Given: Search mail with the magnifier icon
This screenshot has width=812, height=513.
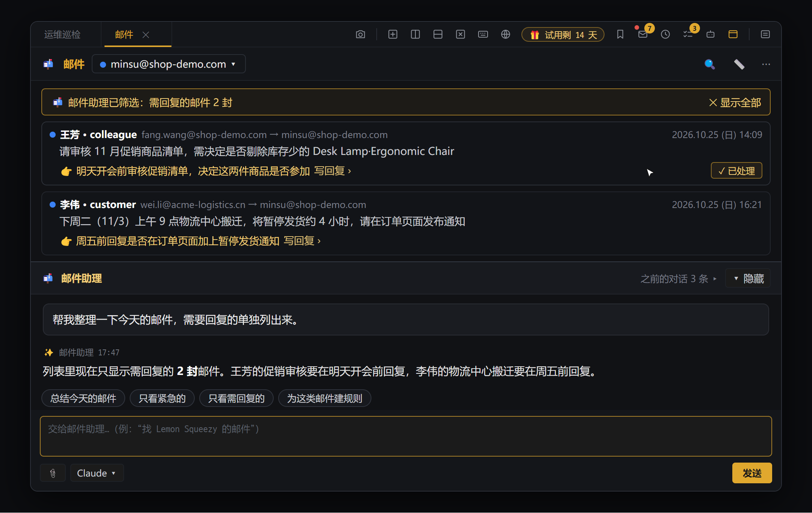Looking at the screenshot, I should pyautogui.click(x=709, y=64).
